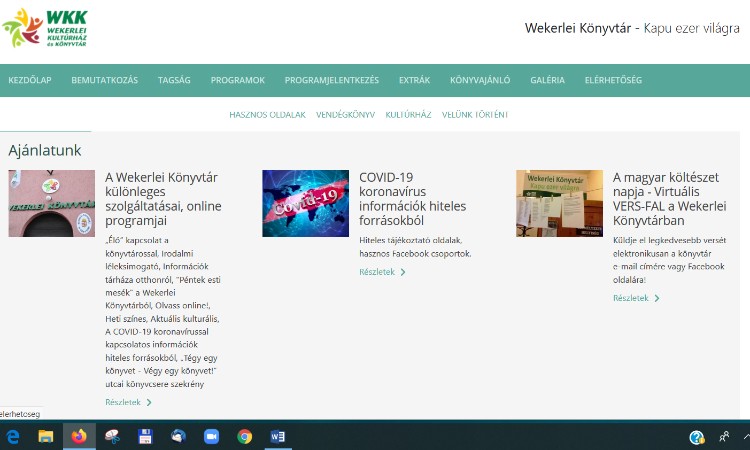This screenshot has width=750, height=450.
Task: Click the floppy disk icon in the taskbar
Action: click(145, 436)
